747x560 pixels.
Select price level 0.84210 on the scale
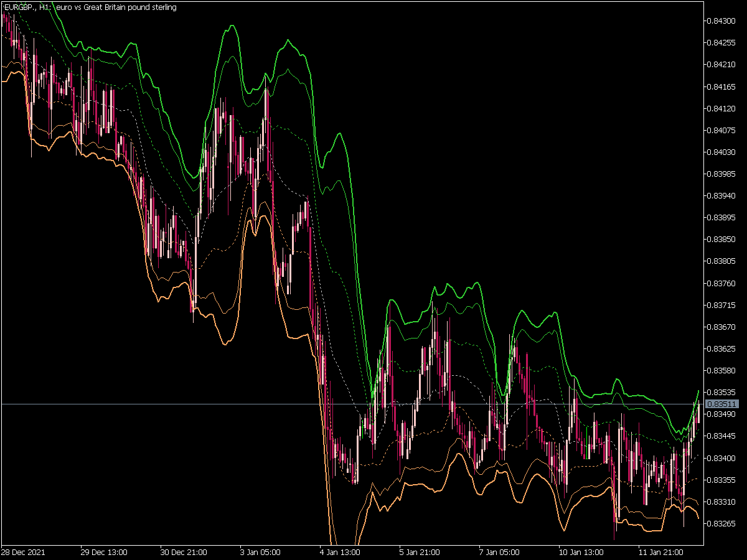[722, 64]
